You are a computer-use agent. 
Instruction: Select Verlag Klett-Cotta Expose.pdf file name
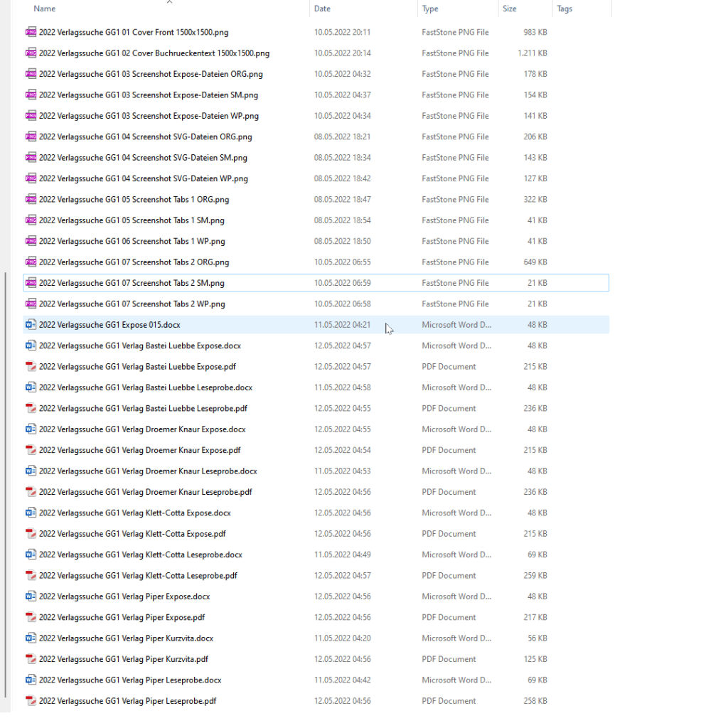point(132,534)
